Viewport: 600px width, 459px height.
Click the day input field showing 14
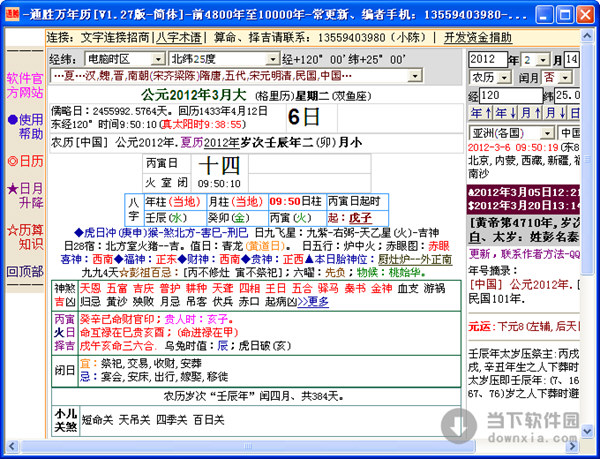click(x=572, y=59)
